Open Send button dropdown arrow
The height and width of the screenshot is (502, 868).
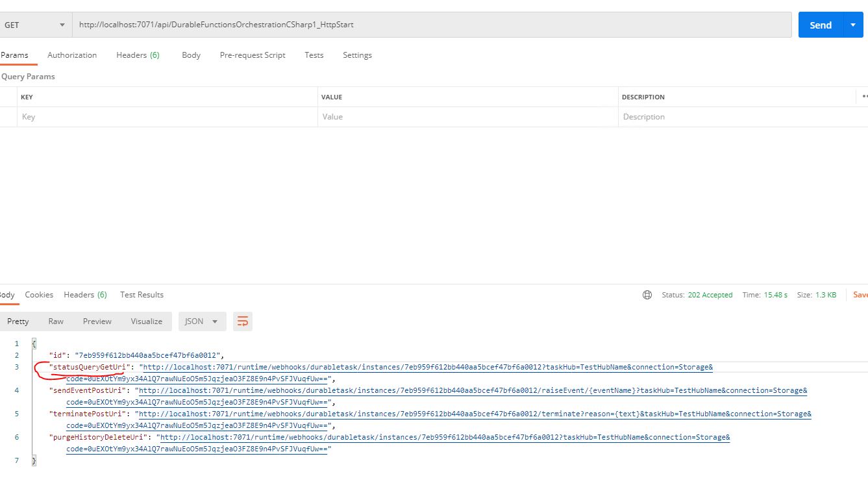(x=852, y=25)
